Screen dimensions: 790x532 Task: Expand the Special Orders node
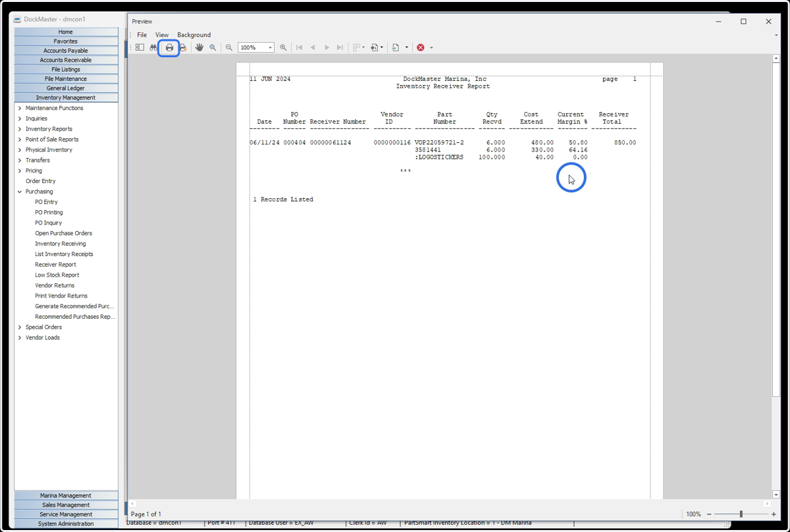tap(20, 327)
